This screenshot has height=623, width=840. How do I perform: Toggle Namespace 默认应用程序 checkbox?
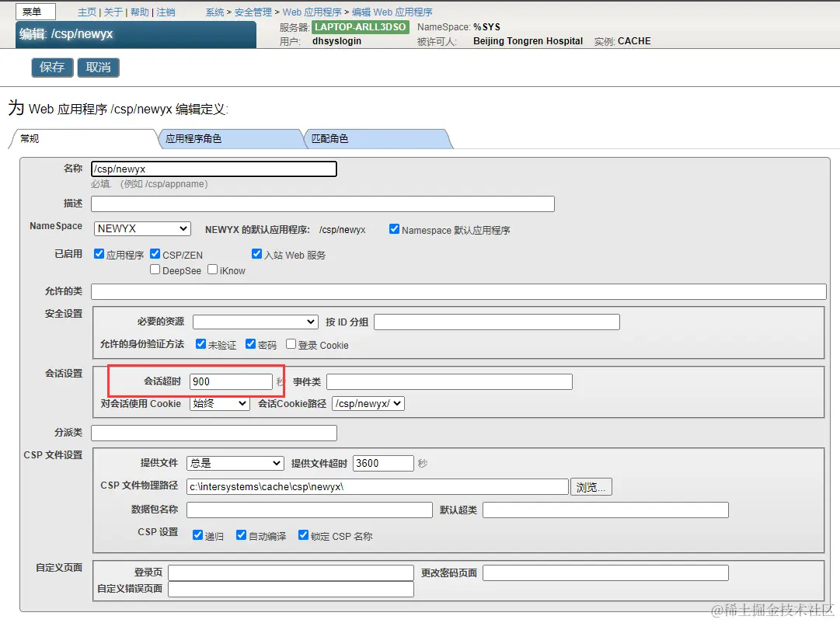(x=394, y=229)
